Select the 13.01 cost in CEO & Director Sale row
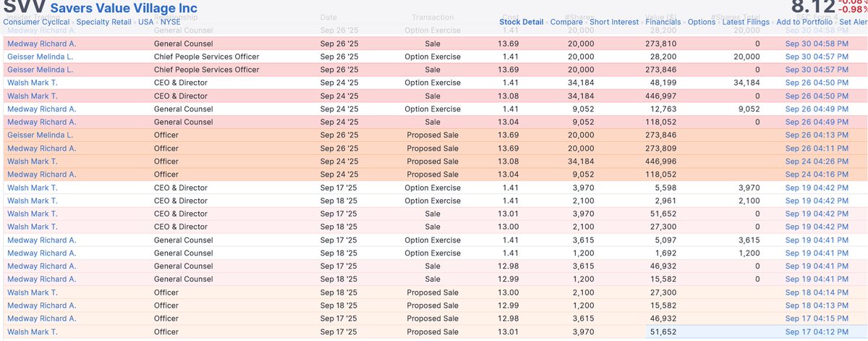 point(507,214)
